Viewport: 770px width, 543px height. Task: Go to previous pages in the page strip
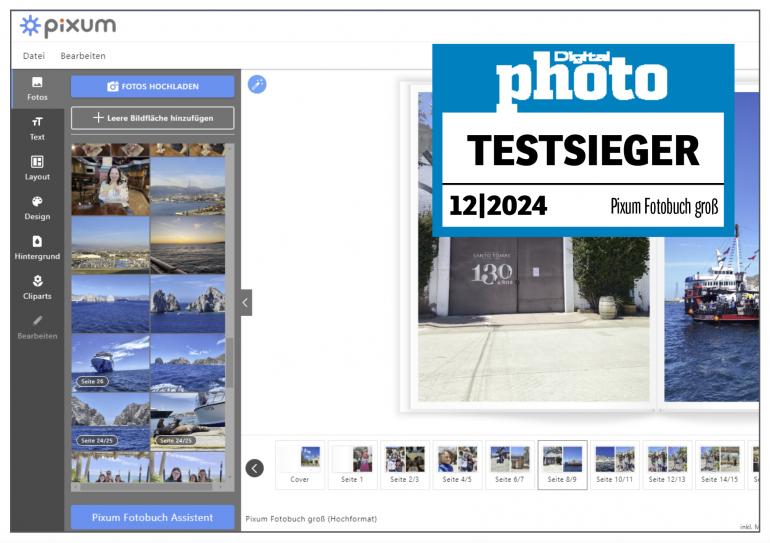(254, 468)
